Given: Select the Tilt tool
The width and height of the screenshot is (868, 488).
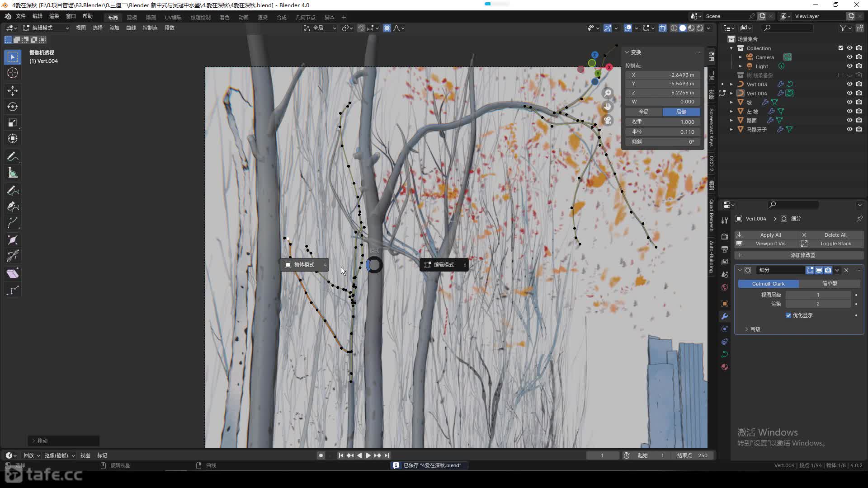Looking at the screenshot, I should [13, 256].
